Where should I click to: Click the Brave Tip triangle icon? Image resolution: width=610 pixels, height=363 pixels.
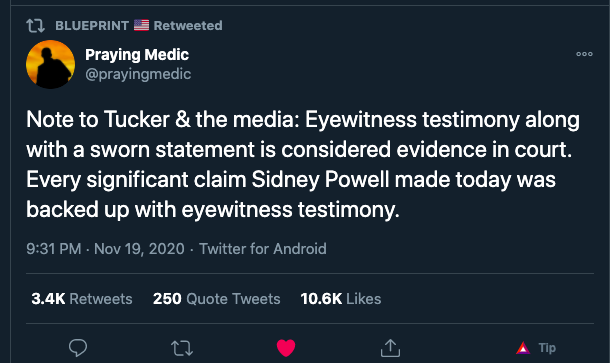(x=523, y=348)
